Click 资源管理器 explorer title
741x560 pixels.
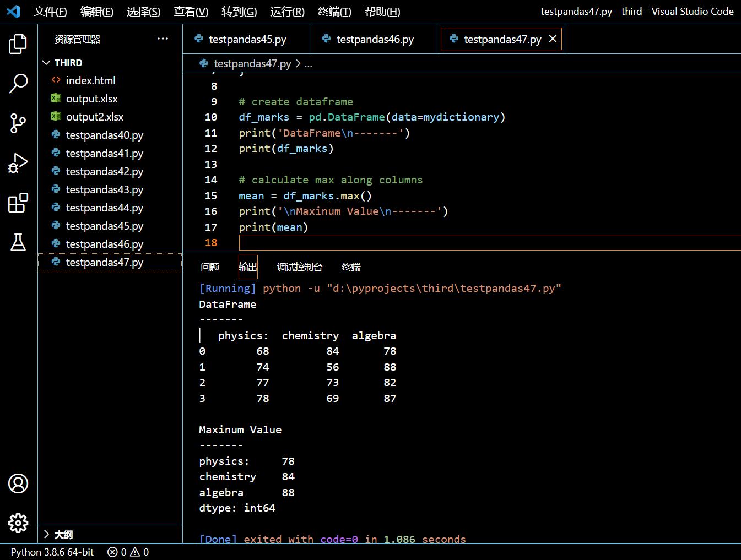78,39
